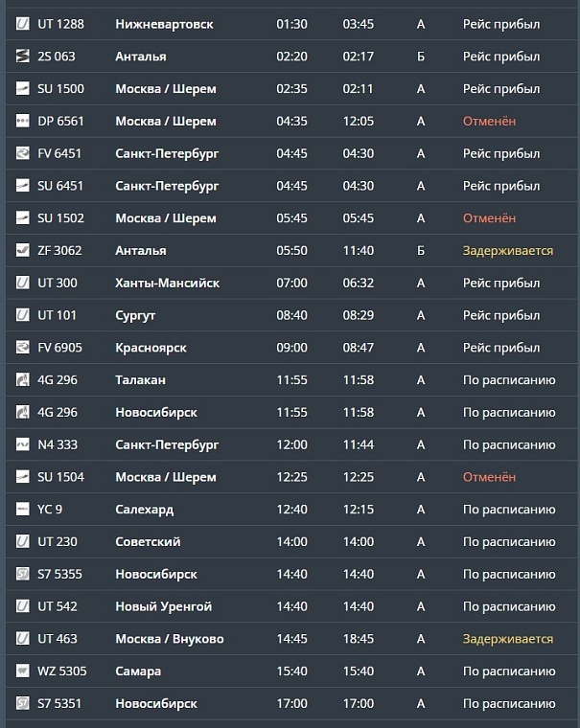Click По расписанию status of S7 5355
This screenshot has height=728, width=580.
[x=509, y=575]
